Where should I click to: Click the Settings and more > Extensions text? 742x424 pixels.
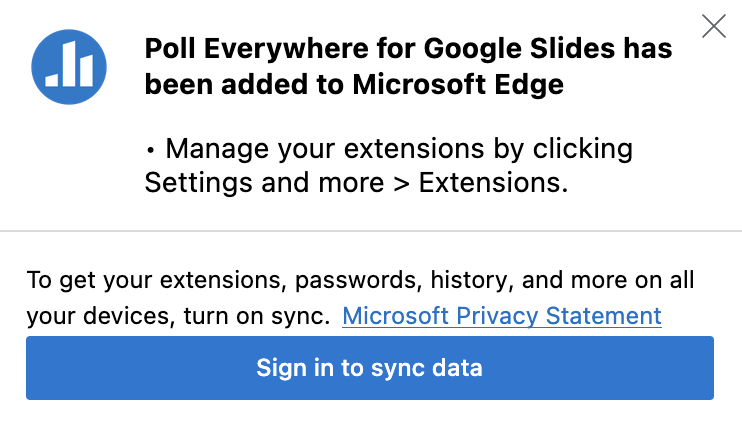coord(356,183)
